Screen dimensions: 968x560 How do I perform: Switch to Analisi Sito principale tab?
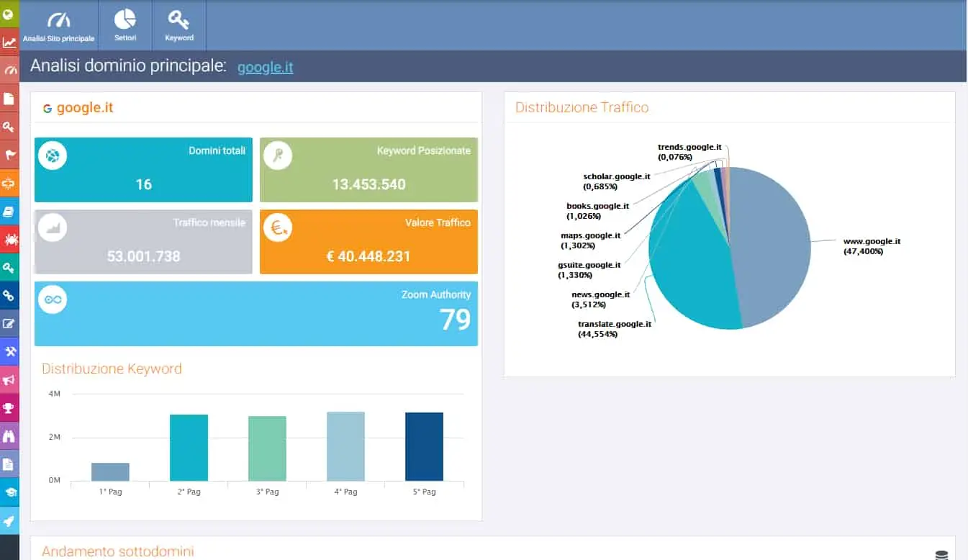pyautogui.click(x=58, y=26)
